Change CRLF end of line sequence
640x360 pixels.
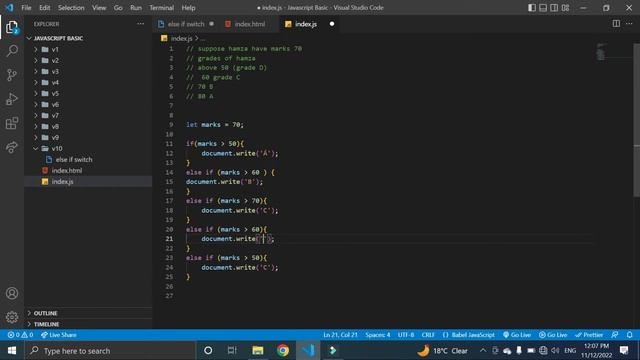click(428, 335)
